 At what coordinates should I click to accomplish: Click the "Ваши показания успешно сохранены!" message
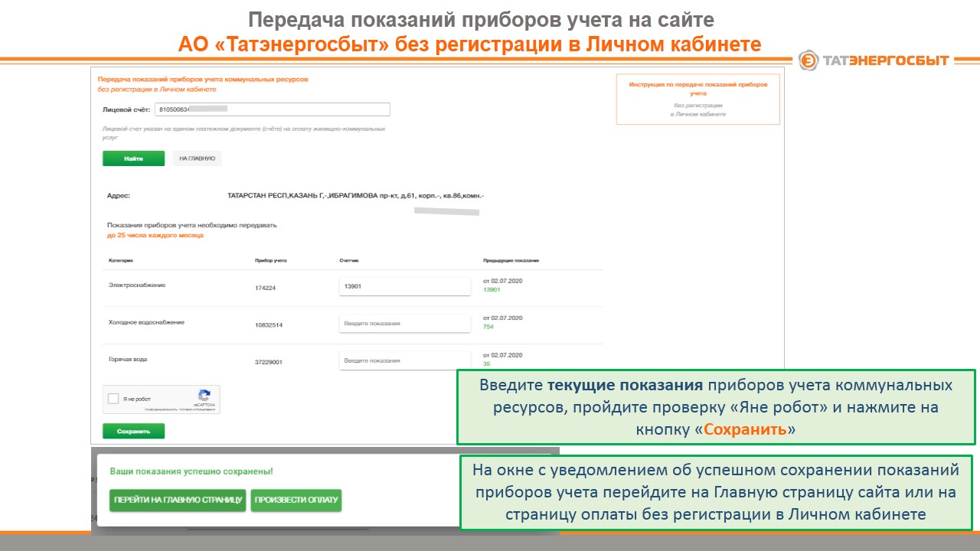pyautogui.click(x=191, y=472)
